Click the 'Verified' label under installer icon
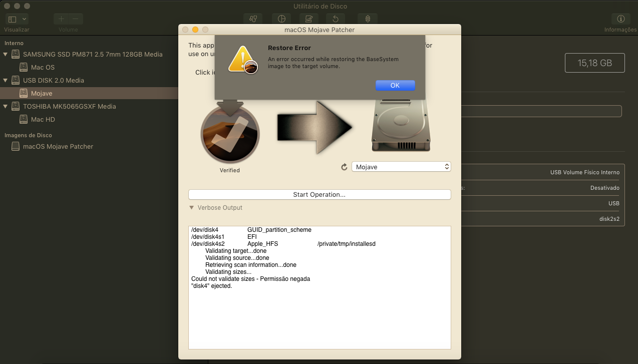Viewport: 638px width, 364px height. click(230, 170)
